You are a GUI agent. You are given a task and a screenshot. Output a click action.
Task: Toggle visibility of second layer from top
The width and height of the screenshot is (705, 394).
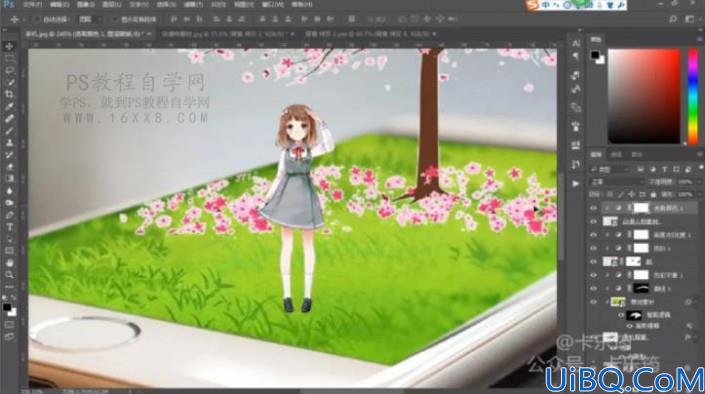[593, 222]
